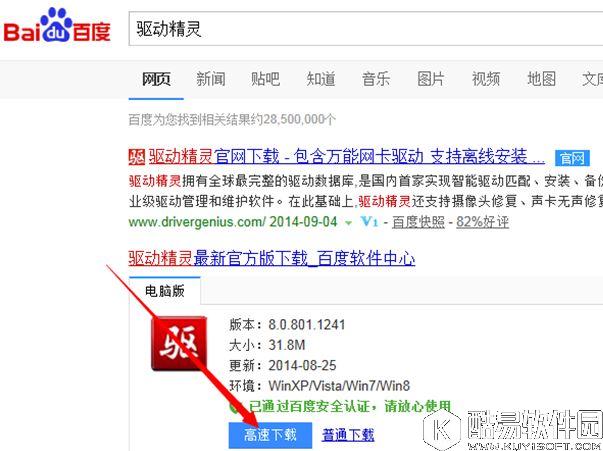Go to the 知道 tab

(x=321, y=79)
